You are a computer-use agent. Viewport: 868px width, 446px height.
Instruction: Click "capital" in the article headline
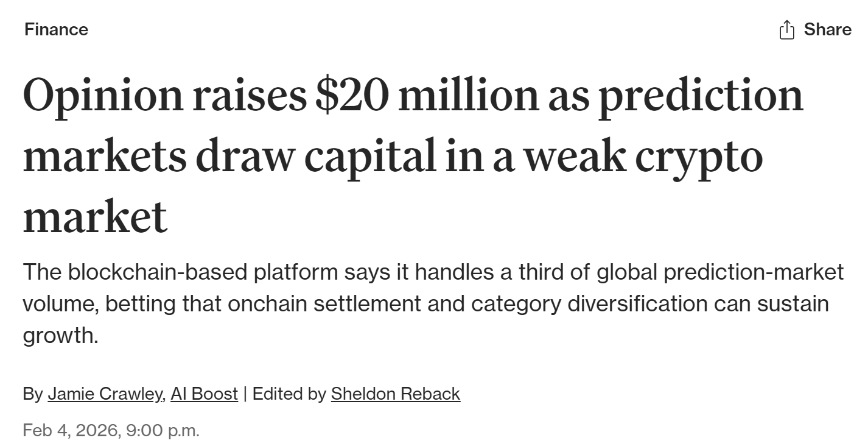click(x=370, y=157)
